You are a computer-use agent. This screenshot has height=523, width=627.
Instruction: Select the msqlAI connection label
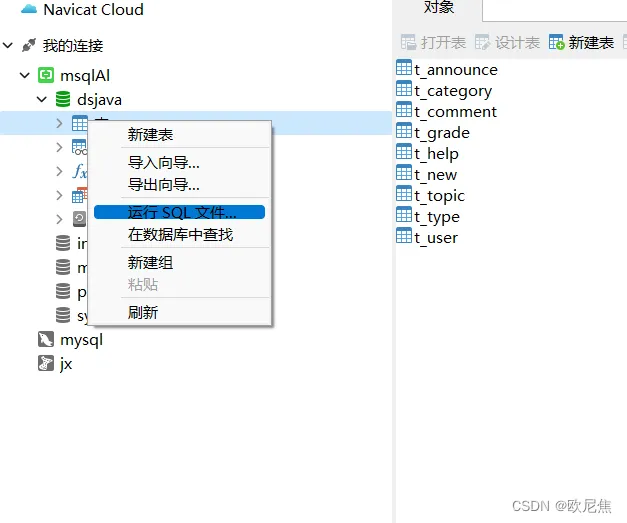(85, 76)
